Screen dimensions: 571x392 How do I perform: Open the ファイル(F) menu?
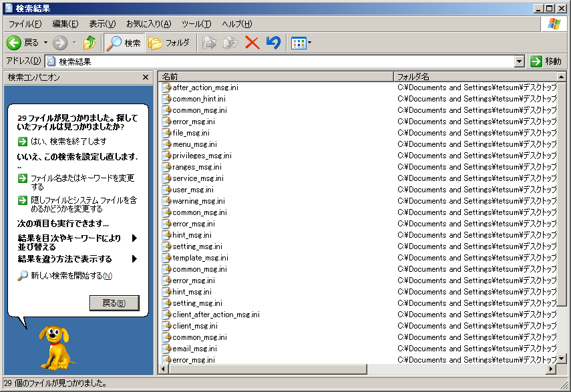coord(25,24)
